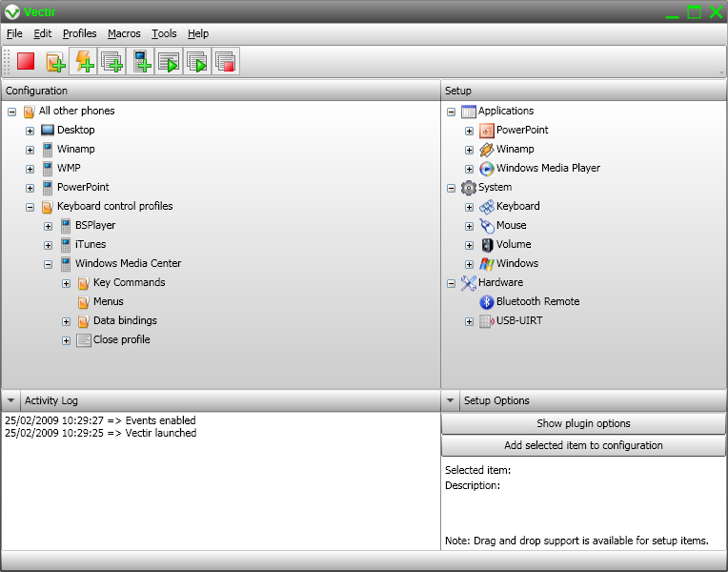
Task: Click the Applications window icon
Action: 469,112
